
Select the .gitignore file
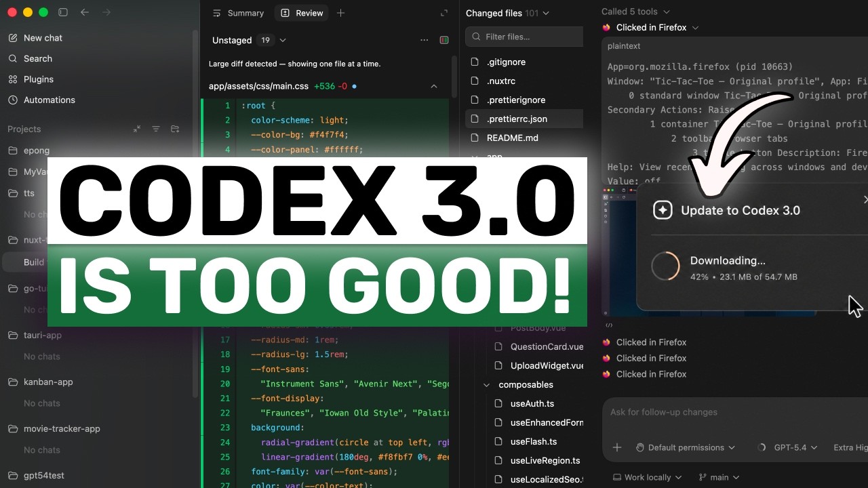506,62
